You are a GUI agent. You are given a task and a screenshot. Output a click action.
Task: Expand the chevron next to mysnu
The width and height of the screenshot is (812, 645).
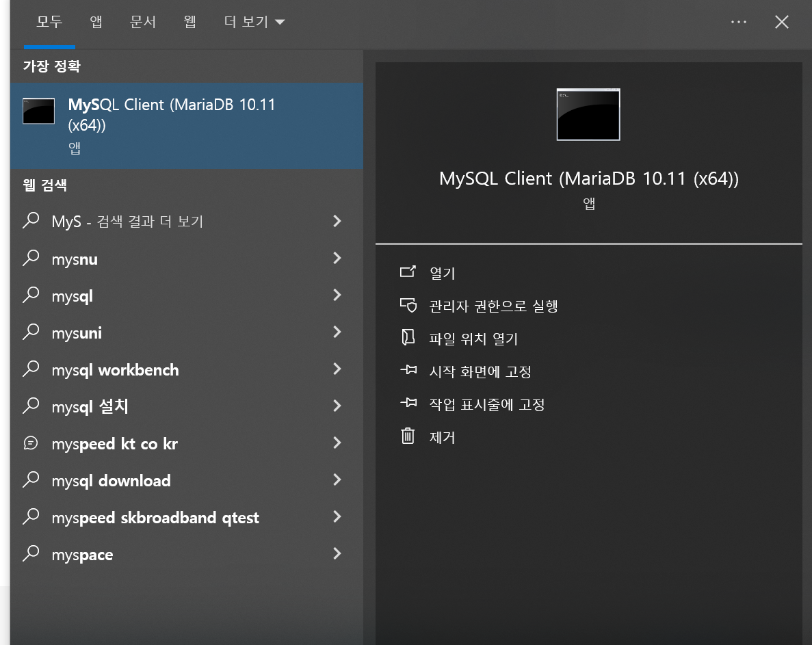tap(337, 258)
